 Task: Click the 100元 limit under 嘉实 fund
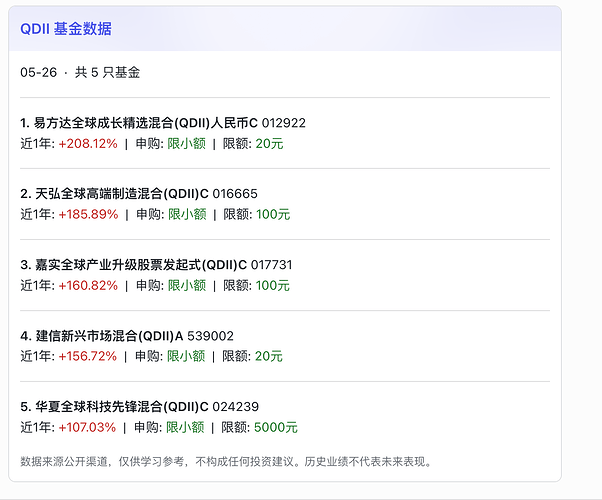tap(273, 285)
